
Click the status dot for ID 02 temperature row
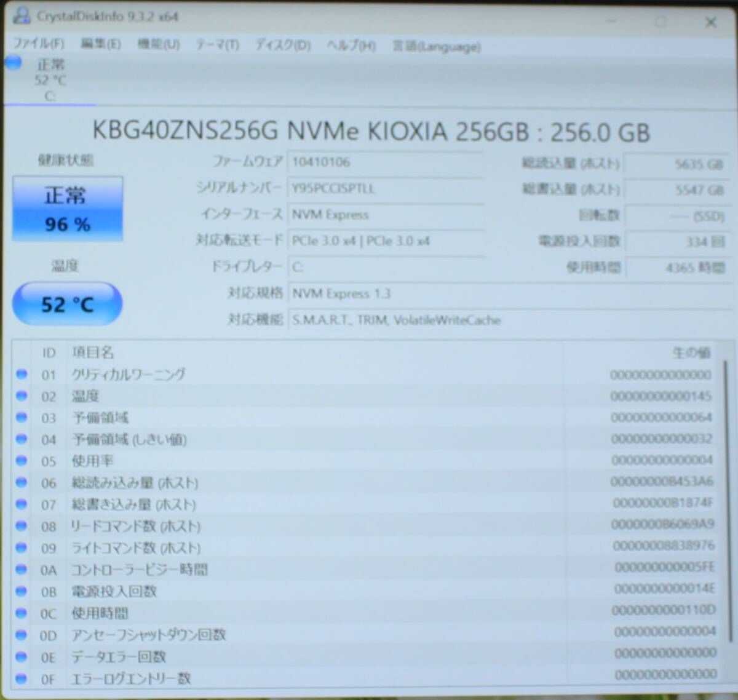point(22,396)
